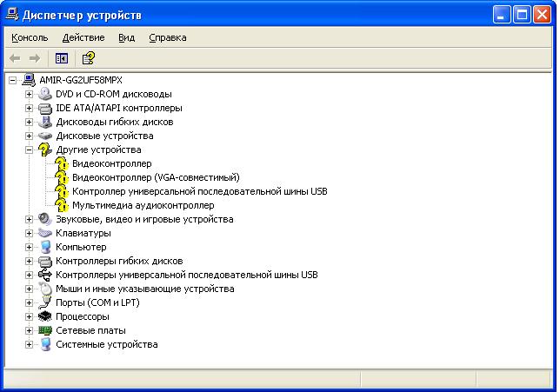The height and width of the screenshot is (392, 560).
Task: Expand DVD и CD-ROM дисководы node
Action: point(29,94)
